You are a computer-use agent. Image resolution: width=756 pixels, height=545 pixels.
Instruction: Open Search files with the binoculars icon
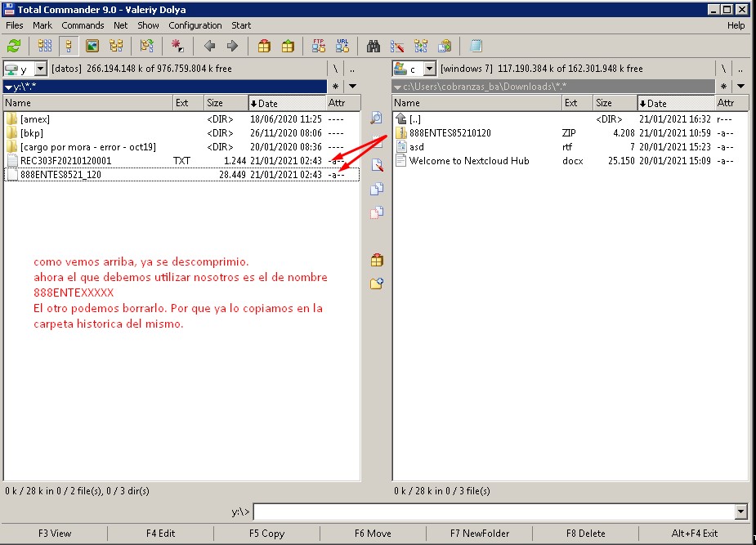374,47
